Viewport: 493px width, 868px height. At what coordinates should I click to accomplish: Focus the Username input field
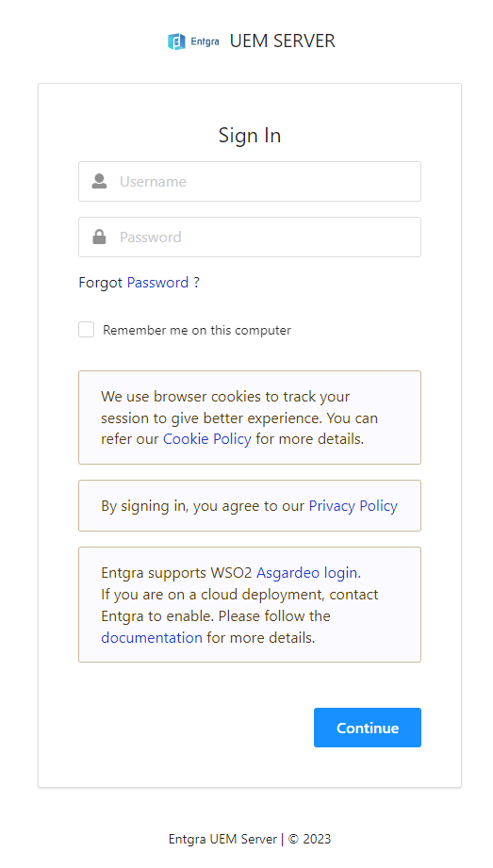click(x=250, y=182)
